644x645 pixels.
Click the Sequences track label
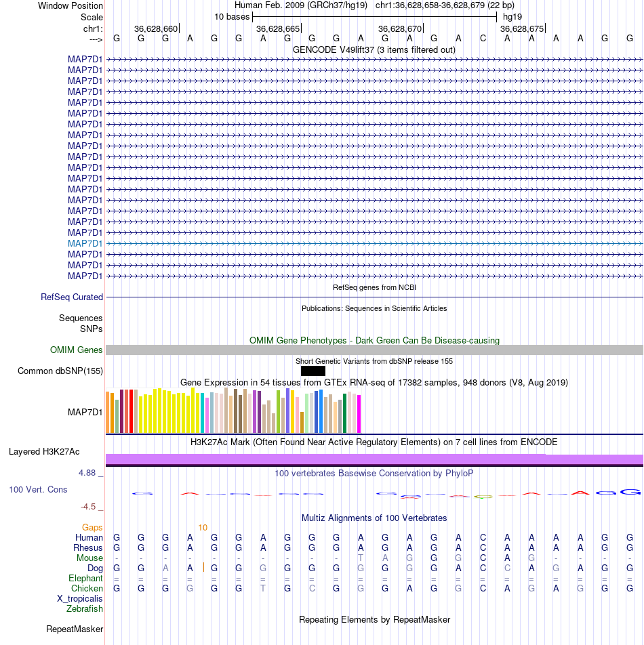pos(81,318)
